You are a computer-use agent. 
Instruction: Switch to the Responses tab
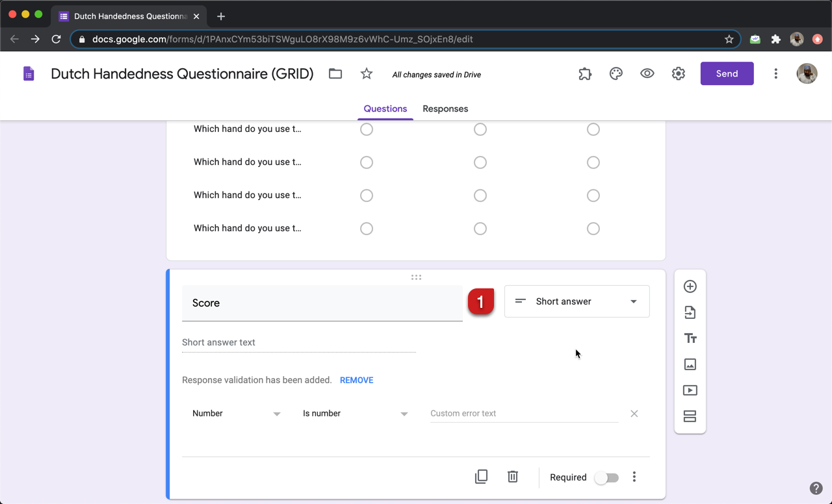pos(445,109)
